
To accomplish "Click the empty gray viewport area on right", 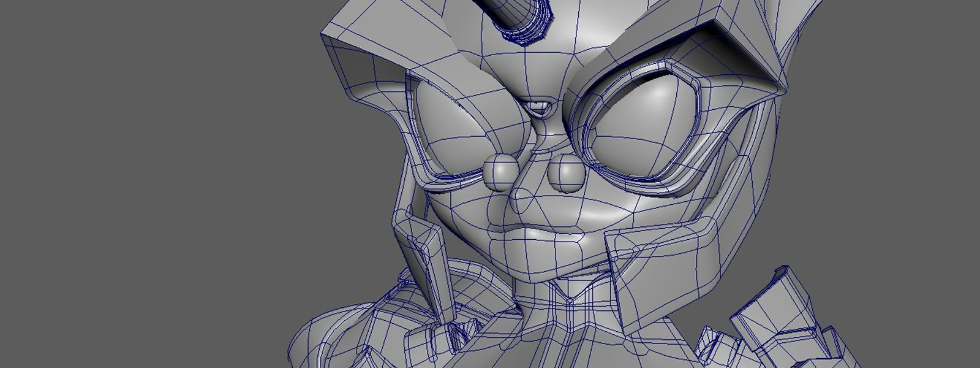I will point(888,184).
